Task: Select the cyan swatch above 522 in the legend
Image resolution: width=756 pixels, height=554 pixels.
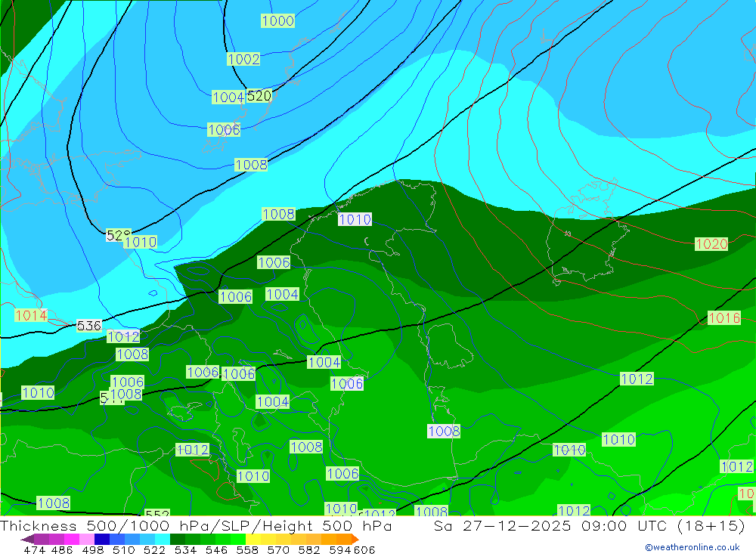Action: 163,539
